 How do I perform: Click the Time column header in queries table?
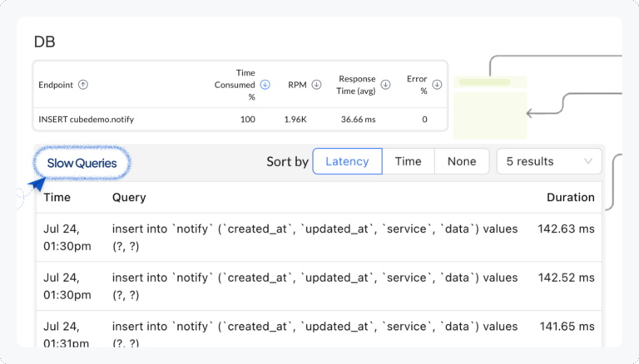point(57,198)
